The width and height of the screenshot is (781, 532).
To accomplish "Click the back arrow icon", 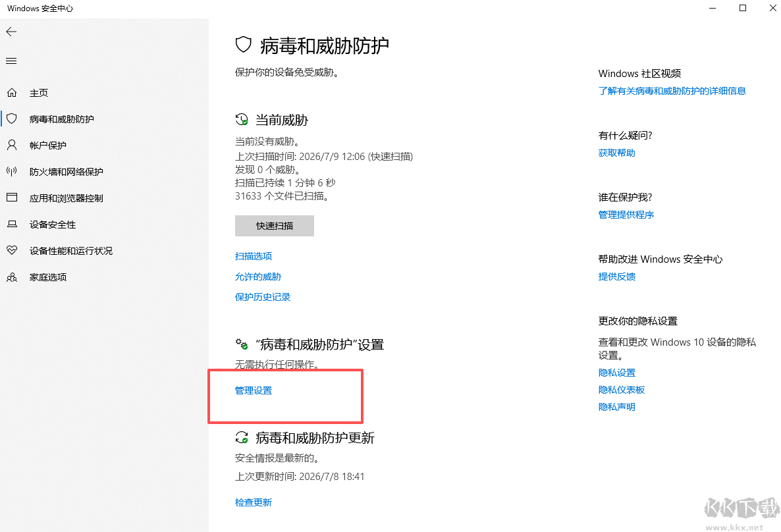I will click(x=11, y=32).
